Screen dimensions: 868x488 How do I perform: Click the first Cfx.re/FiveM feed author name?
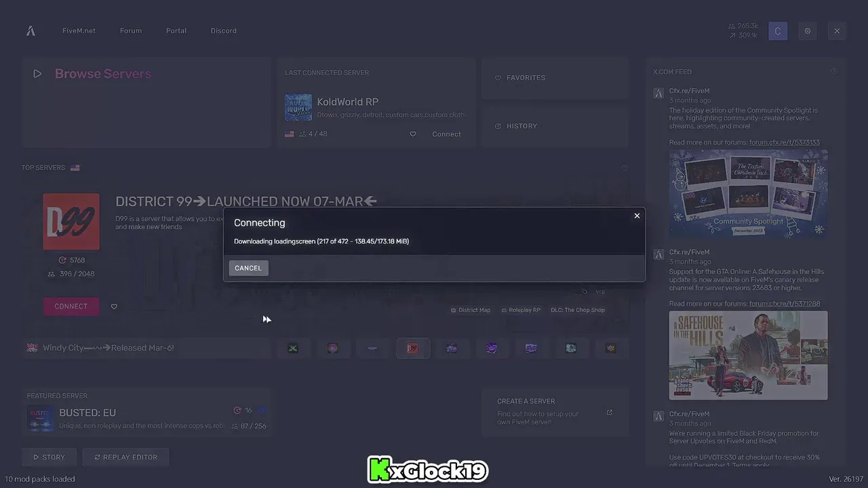tap(689, 91)
